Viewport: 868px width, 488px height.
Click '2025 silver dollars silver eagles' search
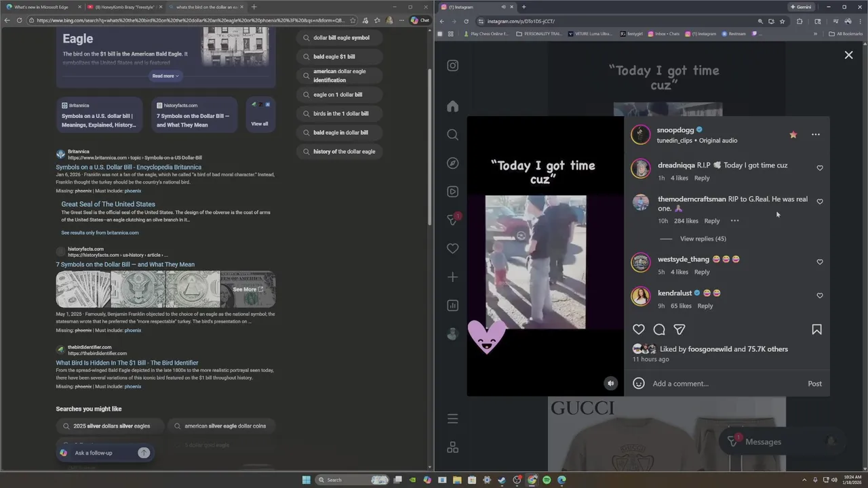[111, 426]
